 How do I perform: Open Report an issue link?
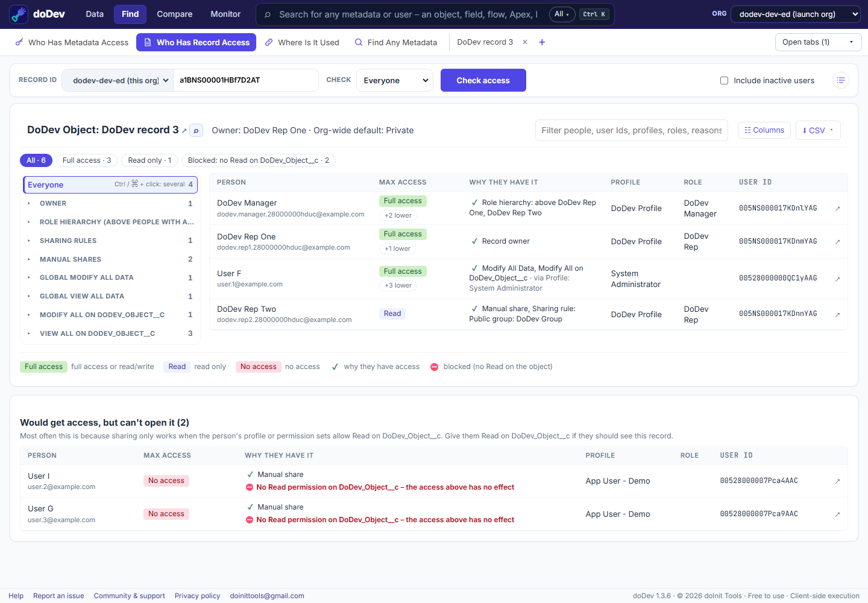pos(58,596)
